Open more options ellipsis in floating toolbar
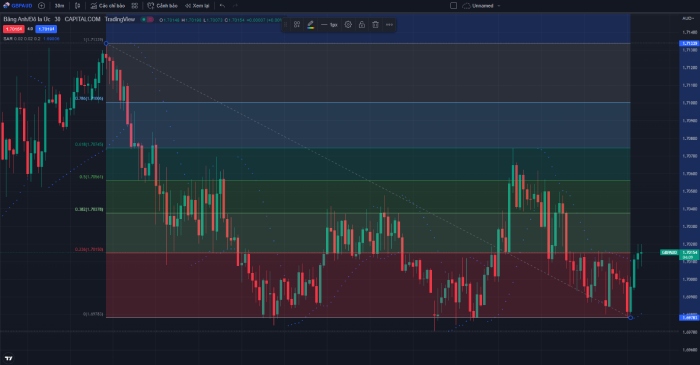 pos(389,25)
